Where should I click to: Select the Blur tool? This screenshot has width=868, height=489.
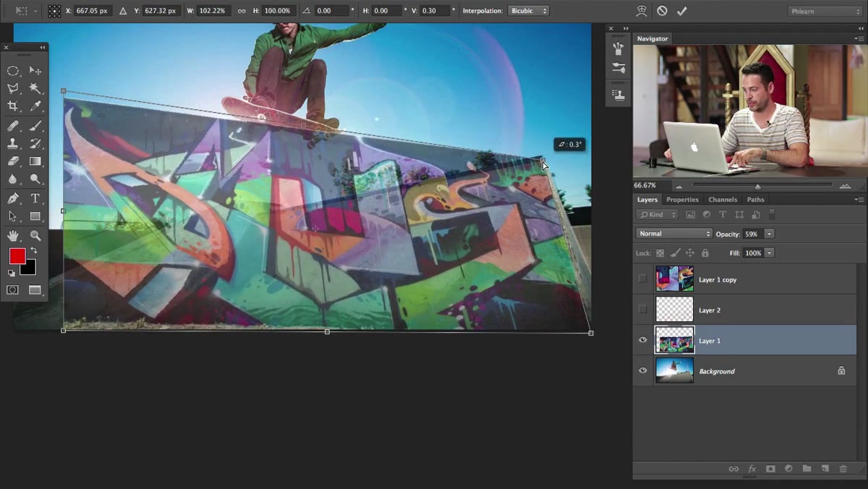[13, 179]
